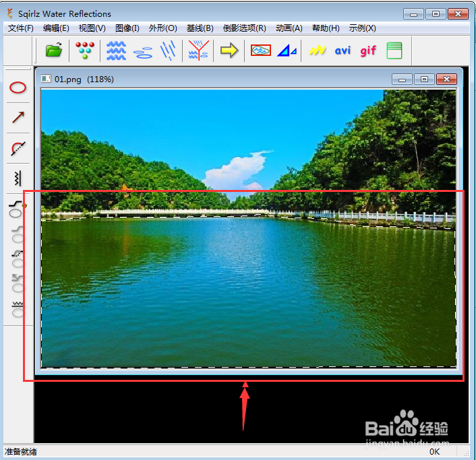Open the 倒影选项(R) menu
Image resolution: width=476 pixels, height=460 pixels.
coord(244,28)
